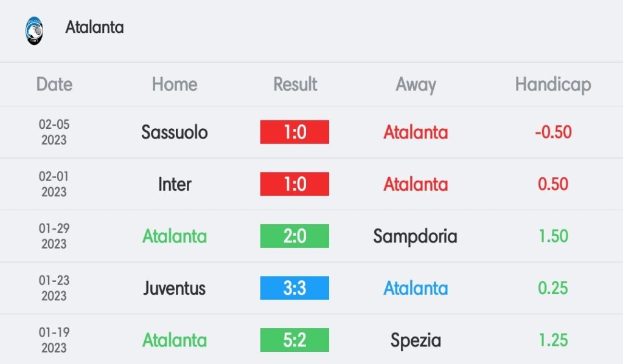Open Inter team link
Image resolution: width=623 pixels, height=364 pixels.
point(175,184)
